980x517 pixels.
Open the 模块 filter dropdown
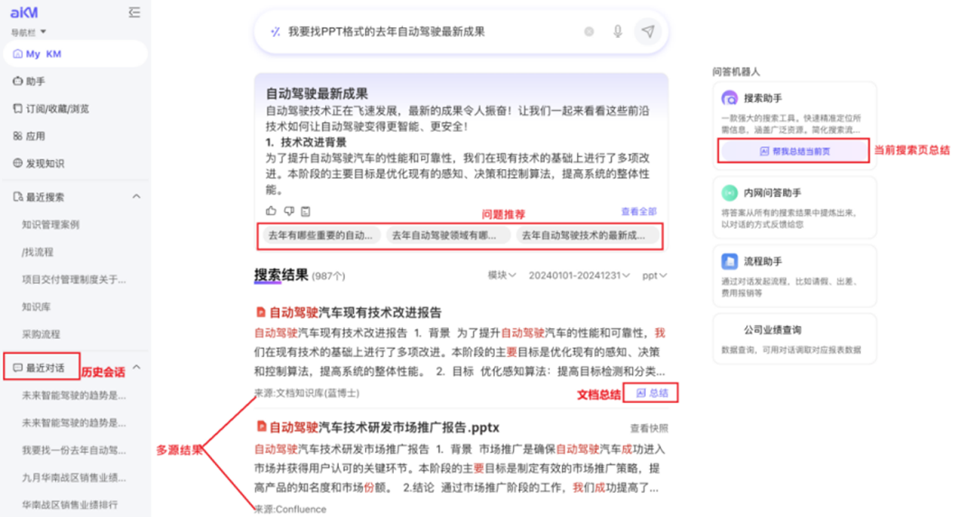point(501,276)
